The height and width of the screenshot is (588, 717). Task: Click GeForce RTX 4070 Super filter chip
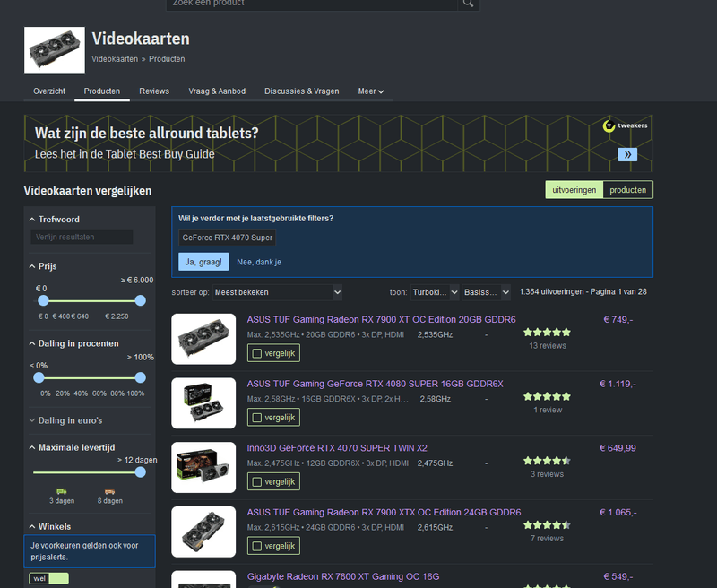pos(228,238)
